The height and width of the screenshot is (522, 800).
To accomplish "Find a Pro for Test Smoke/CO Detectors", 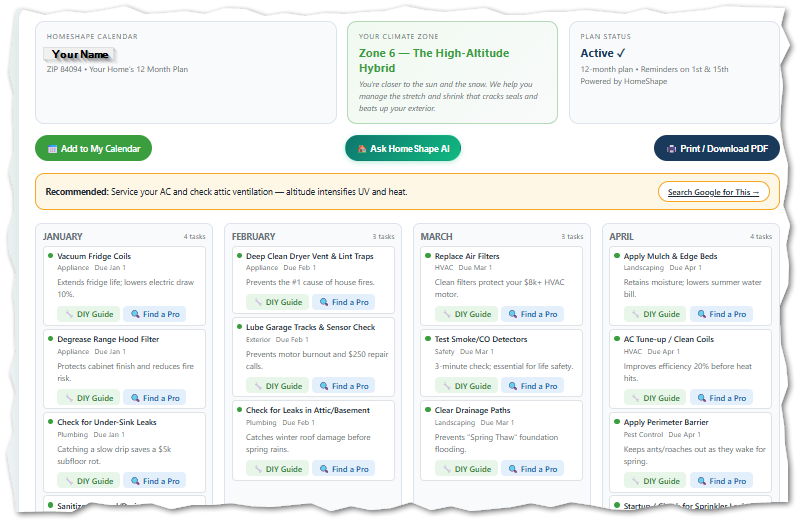I will [532, 386].
